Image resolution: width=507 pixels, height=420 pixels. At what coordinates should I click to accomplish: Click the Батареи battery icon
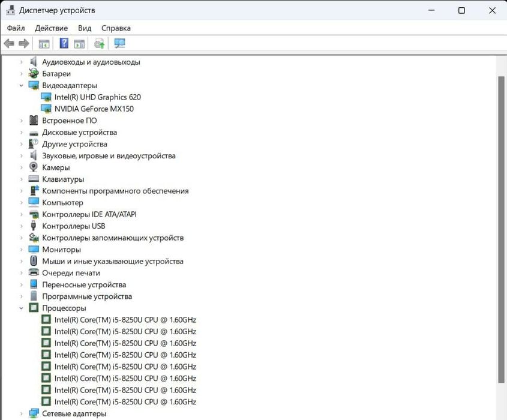(x=34, y=73)
